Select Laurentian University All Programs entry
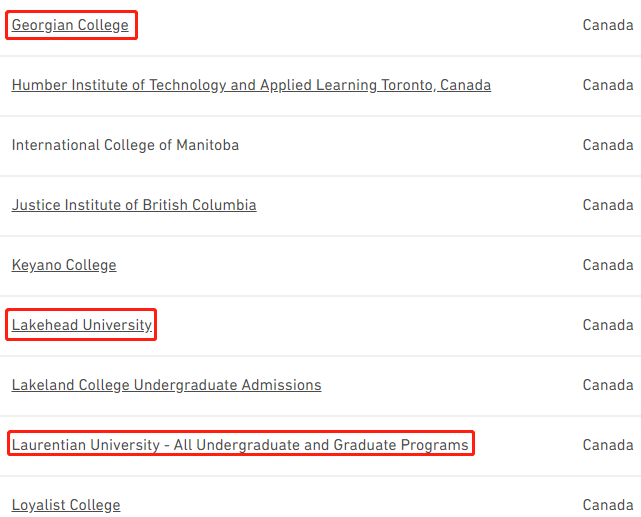 [240, 445]
